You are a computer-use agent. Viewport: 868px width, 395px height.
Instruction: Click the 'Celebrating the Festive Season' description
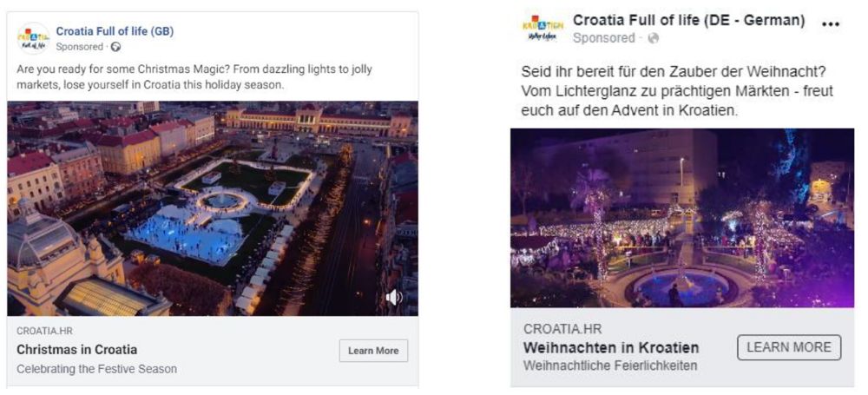(96, 369)
